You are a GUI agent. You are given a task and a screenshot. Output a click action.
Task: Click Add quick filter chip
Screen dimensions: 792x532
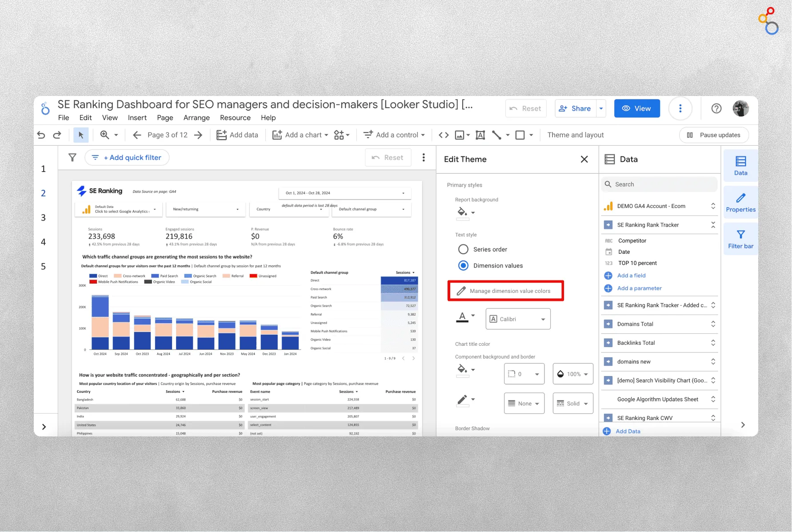[x=127, y=158]
